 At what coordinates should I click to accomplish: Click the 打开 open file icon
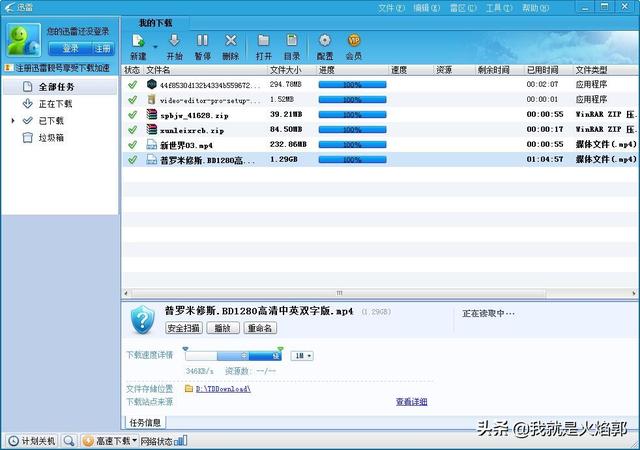264,41
